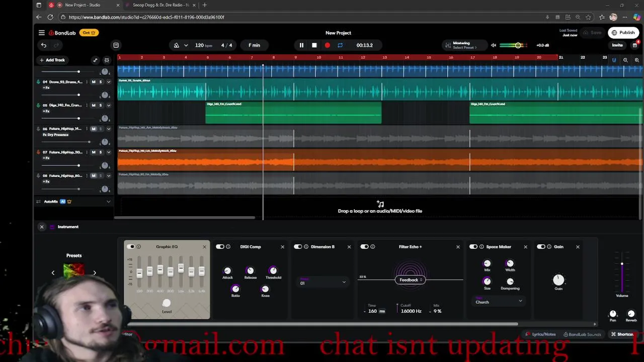Click the metronome icon
The image size is (644, 362).
click(176, 45)
